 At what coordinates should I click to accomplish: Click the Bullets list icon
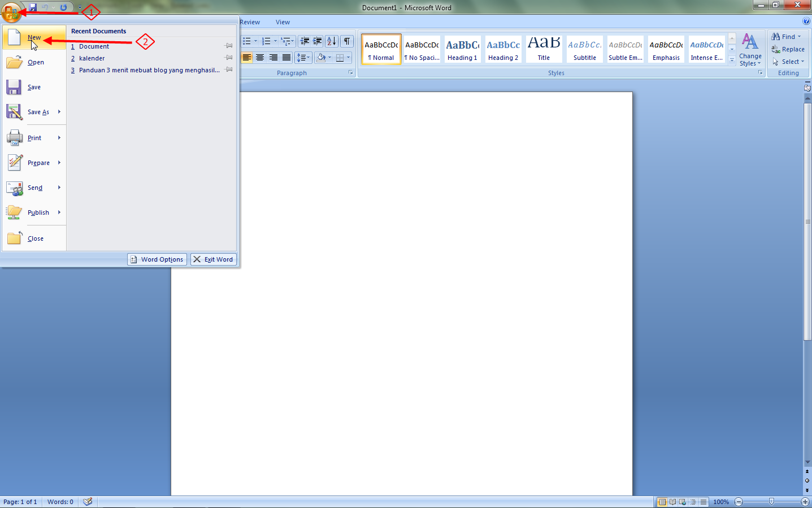(247, 41)
